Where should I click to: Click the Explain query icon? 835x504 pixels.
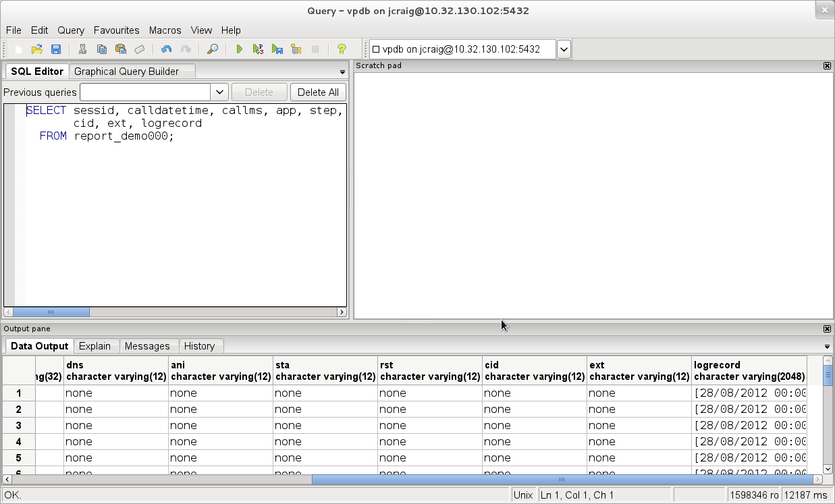tap(296, 49)
